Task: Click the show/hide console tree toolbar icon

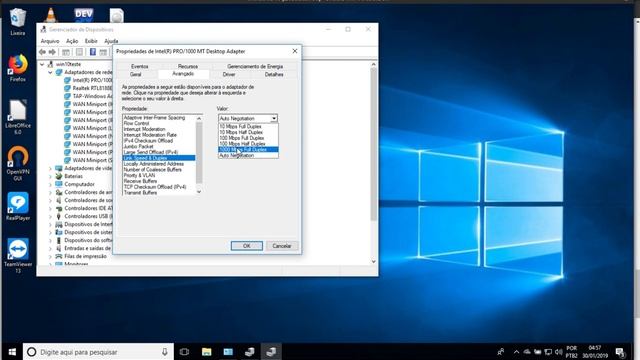Action: pos(66,52)
